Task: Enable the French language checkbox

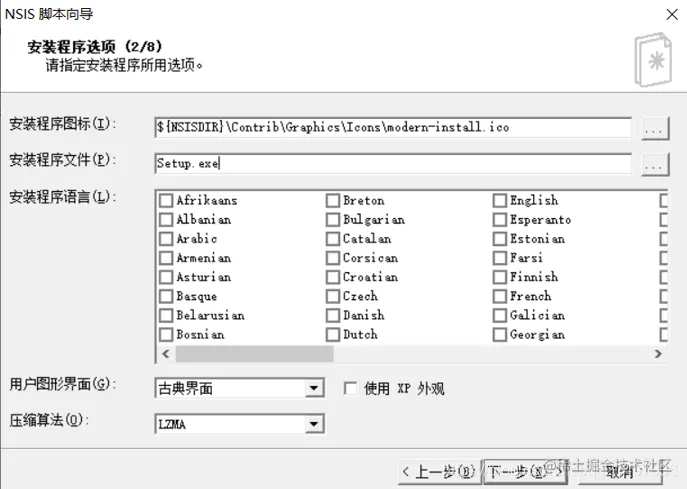Action: tap(500, 297)
